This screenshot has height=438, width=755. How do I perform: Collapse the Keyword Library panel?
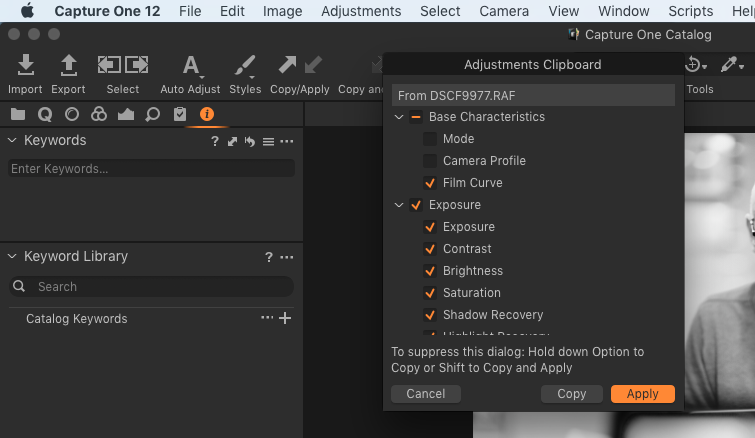(x=12, y=257)
